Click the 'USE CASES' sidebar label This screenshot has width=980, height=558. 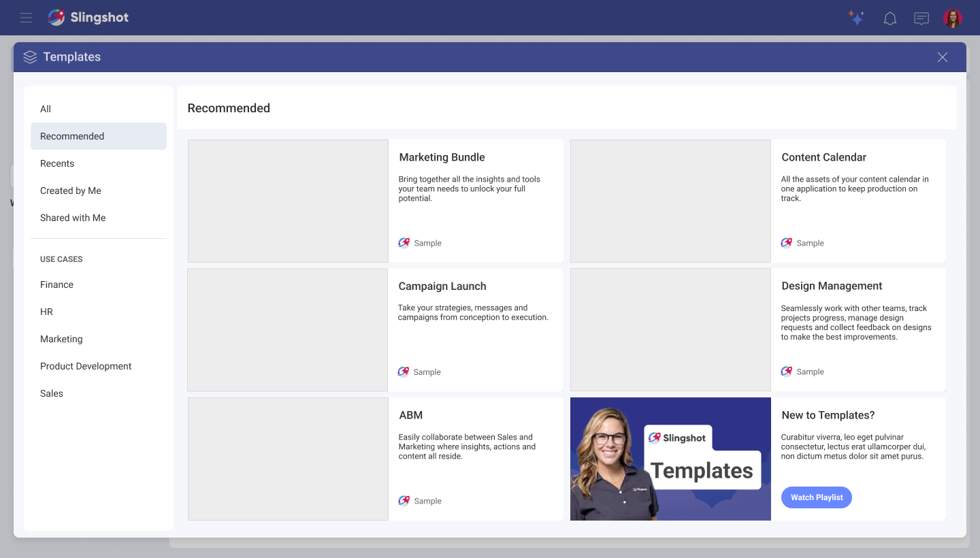pyautogui.click(x=61, y=259)
